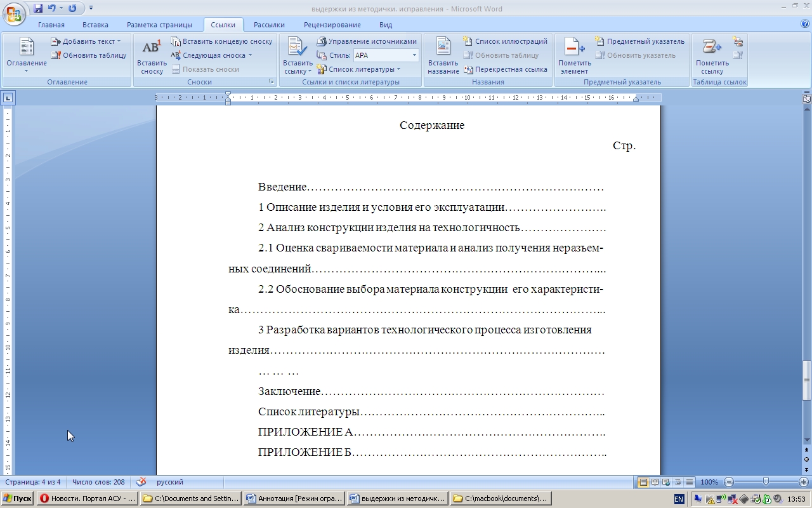Open Список литературы dropdown
812x508 pixels.
pyautogui.click(x=358, y=69)
